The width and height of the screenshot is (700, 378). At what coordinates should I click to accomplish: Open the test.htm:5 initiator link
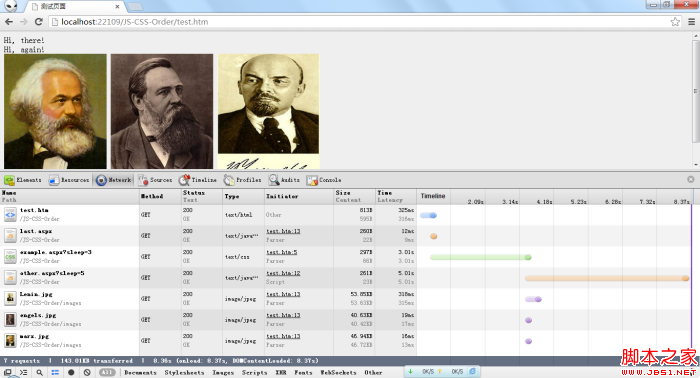tap(282, 252)
